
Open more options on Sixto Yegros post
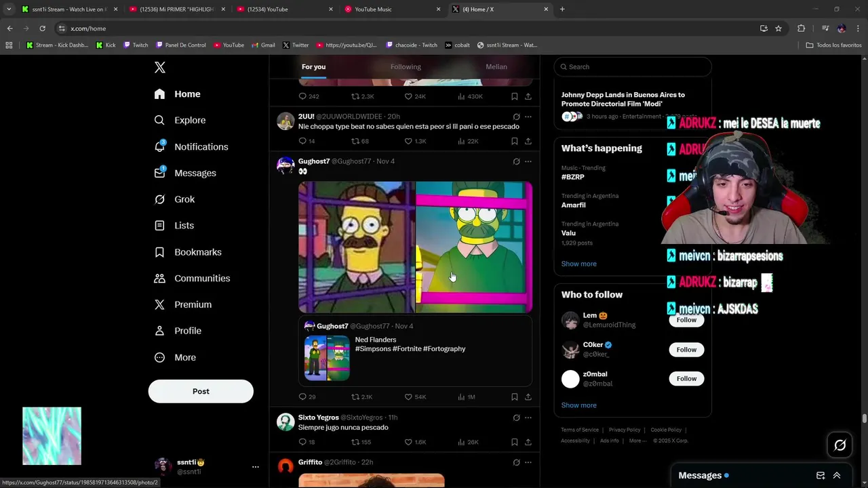(528, 418)
